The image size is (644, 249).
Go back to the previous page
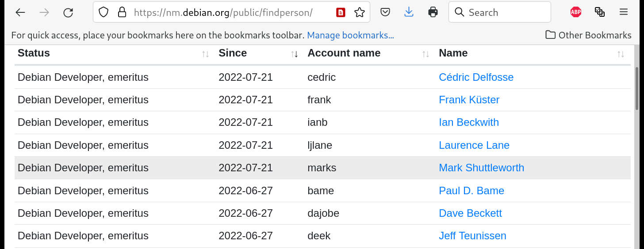pyautogui.click(x=20, y=12)
